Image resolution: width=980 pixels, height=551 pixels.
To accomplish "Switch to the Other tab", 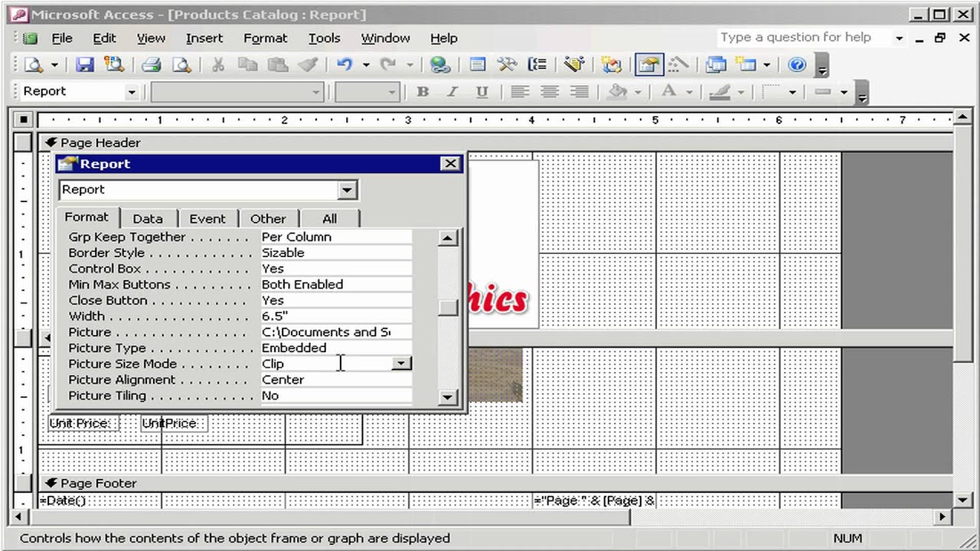I will [x=268, y=219].
